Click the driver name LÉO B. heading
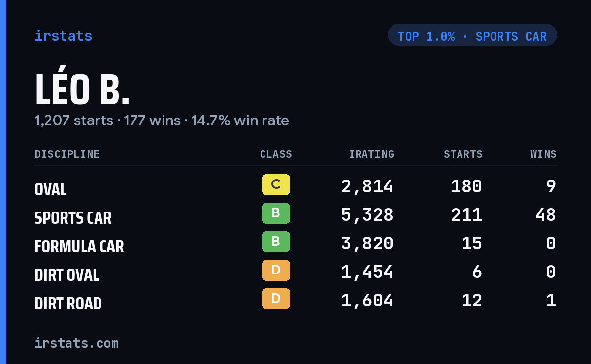The height and width of the screenshot is (364, 591). pos(82,89)
